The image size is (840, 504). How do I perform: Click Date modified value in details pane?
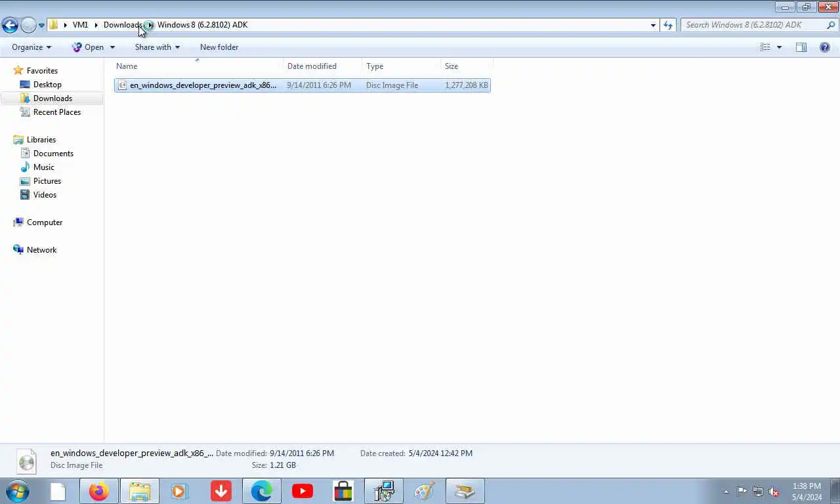[x=302, y=453]
